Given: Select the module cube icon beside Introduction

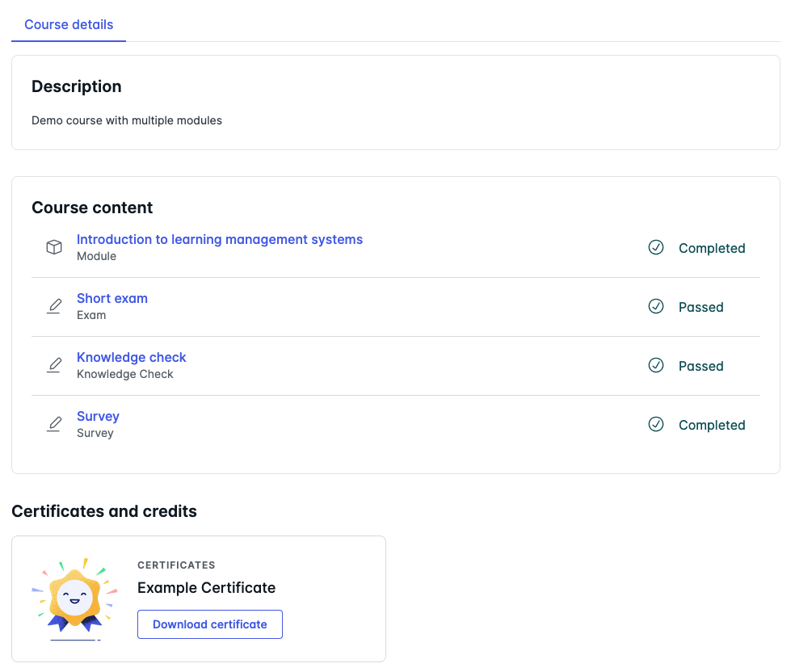Looking at the screenshot, I should pos(53,246).
